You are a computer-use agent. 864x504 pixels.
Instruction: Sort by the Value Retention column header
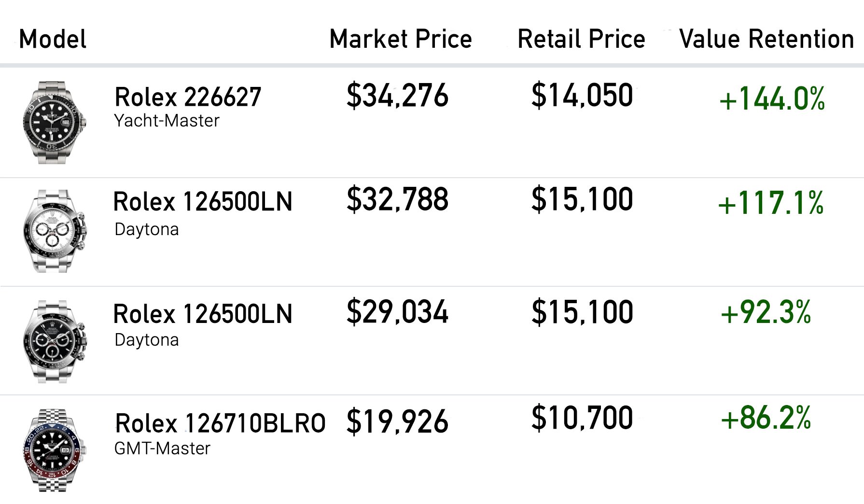766,39
